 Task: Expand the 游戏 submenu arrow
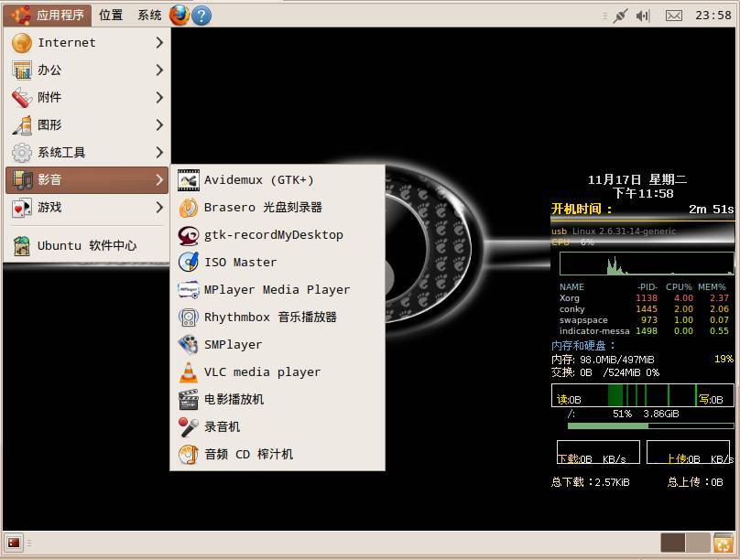(x=159, y=208)
